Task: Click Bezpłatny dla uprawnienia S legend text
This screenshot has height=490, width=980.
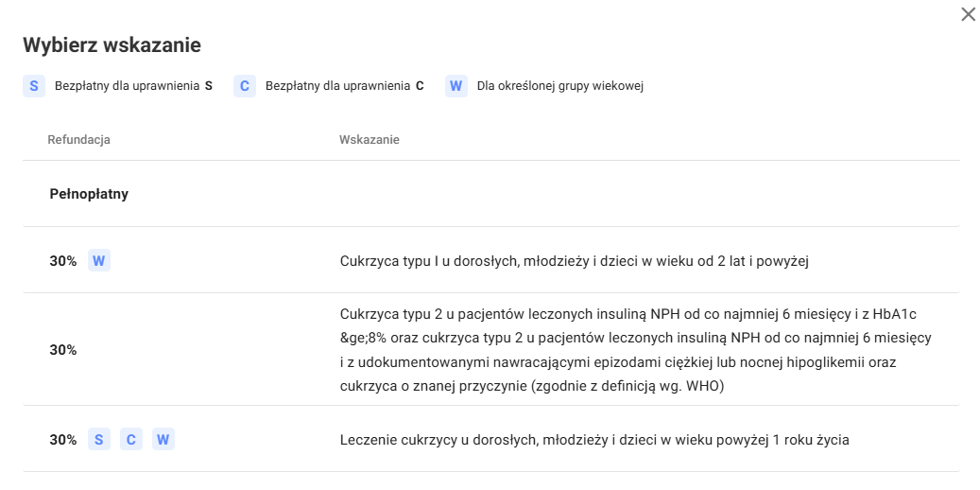Action: point(134,86)
